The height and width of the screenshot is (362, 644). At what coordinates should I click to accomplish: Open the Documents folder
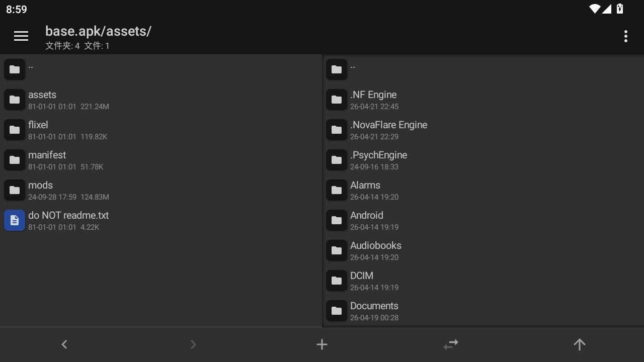tap(374, 311)
